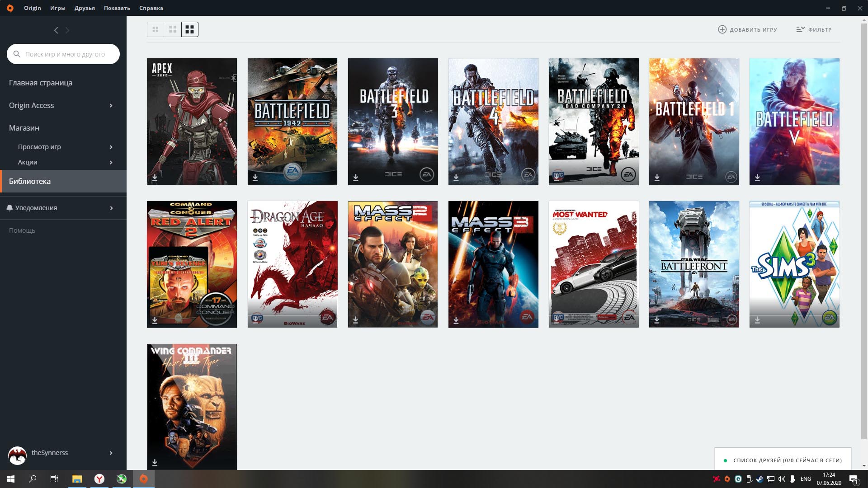Screen dimensions: 868x488
Task: Expand the Акции submenu
Action: pyautogui.click(x=111, y=162)
